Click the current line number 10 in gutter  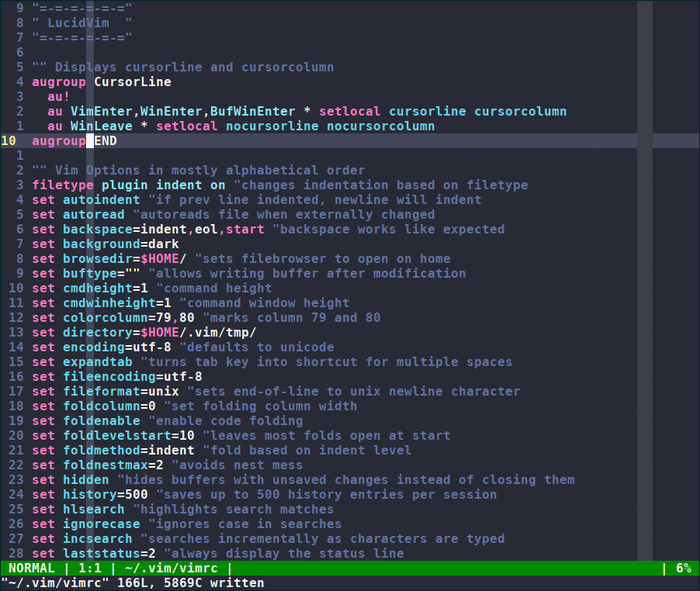click(9, 140)
